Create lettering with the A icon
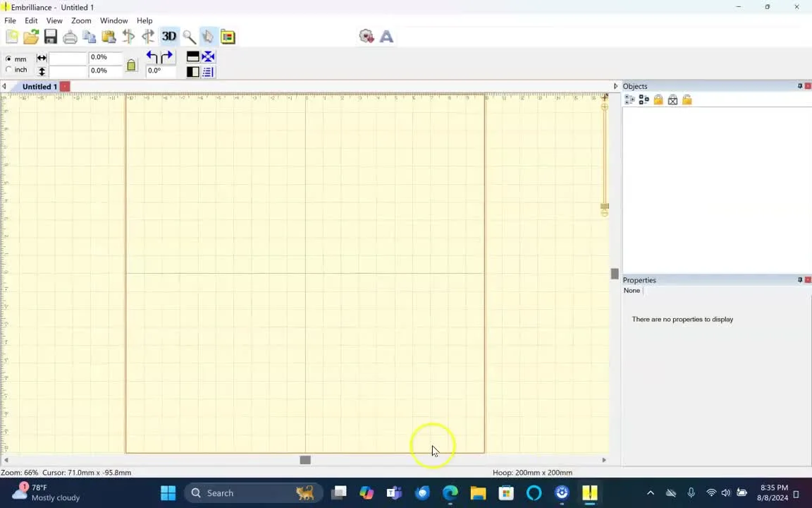This screenshot has width=812, height=508. [x=386, y=36]
